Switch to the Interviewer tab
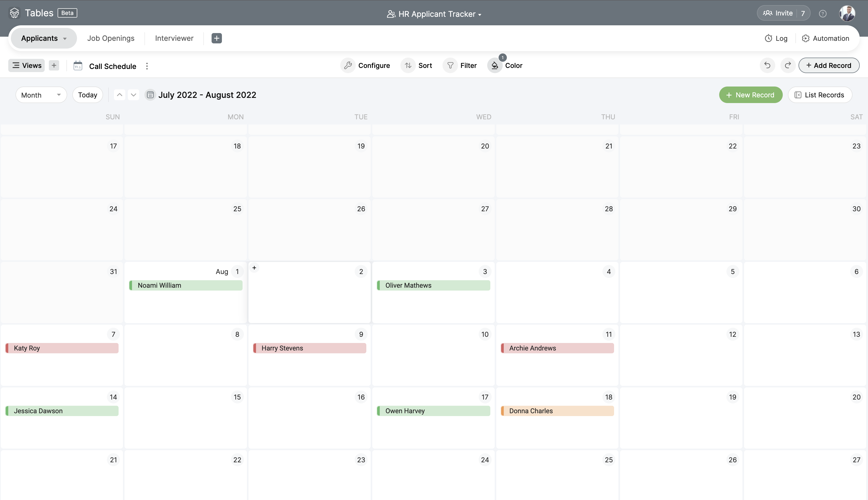868x500 pixels. (x=174, y=37)
